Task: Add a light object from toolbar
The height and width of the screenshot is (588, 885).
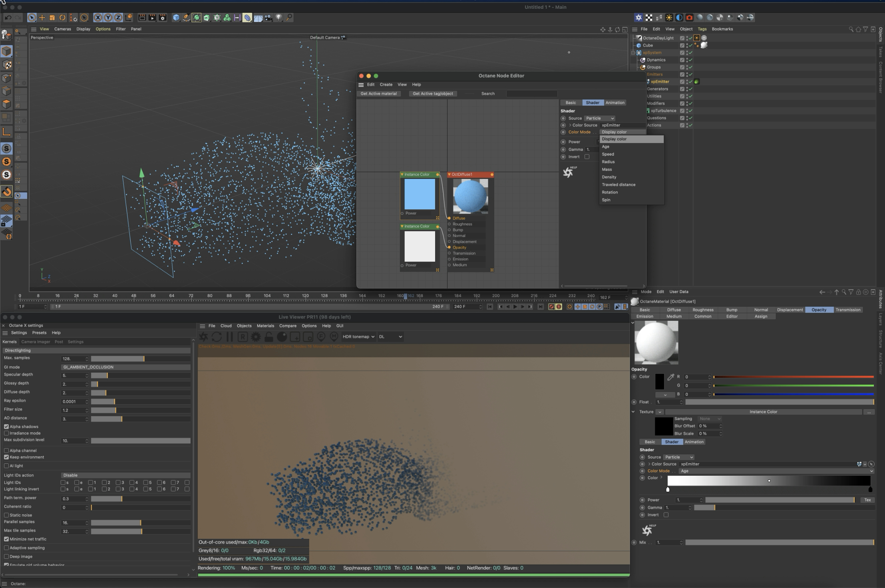Action: [279, 18]
